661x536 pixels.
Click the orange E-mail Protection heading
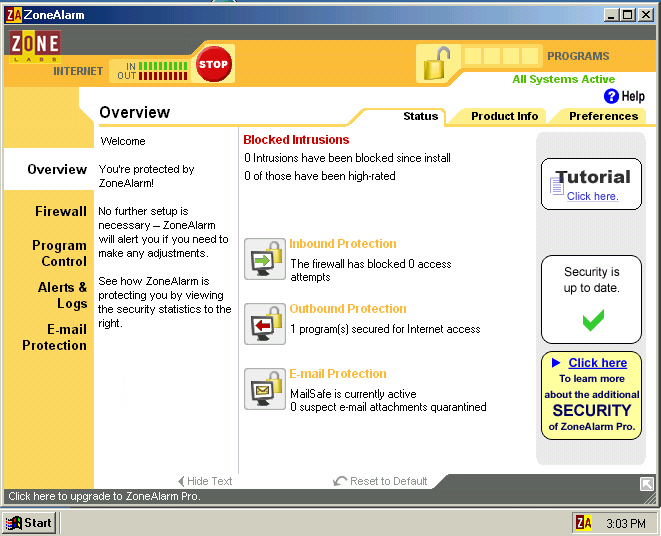tap(338, 374)
